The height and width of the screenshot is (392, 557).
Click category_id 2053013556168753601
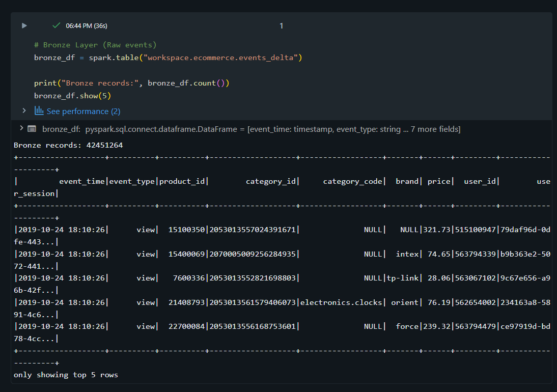(x=253, y=326)
